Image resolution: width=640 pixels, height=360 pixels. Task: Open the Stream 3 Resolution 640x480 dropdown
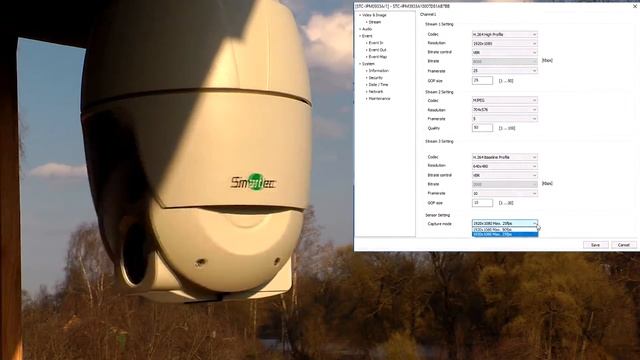tap(504, 166)
